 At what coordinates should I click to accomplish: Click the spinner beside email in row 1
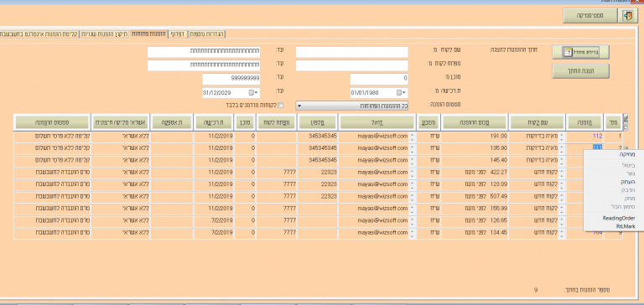(x=412, y=137)
